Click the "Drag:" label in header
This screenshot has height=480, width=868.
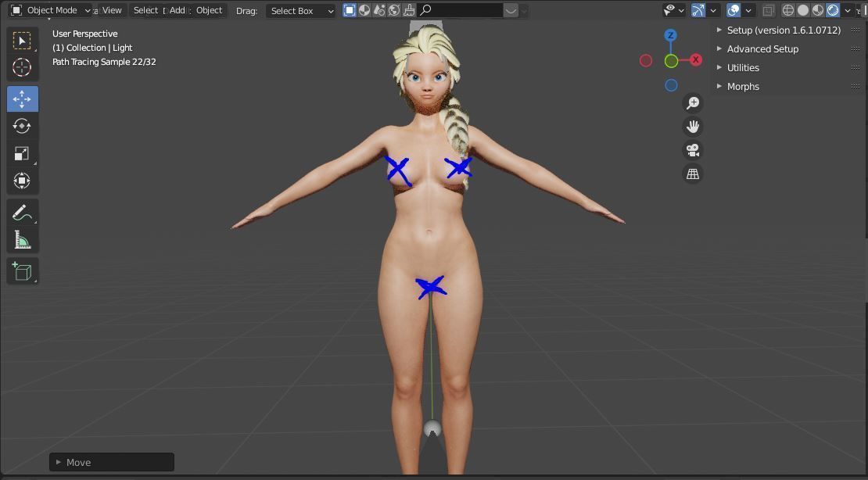click(246, 10)
